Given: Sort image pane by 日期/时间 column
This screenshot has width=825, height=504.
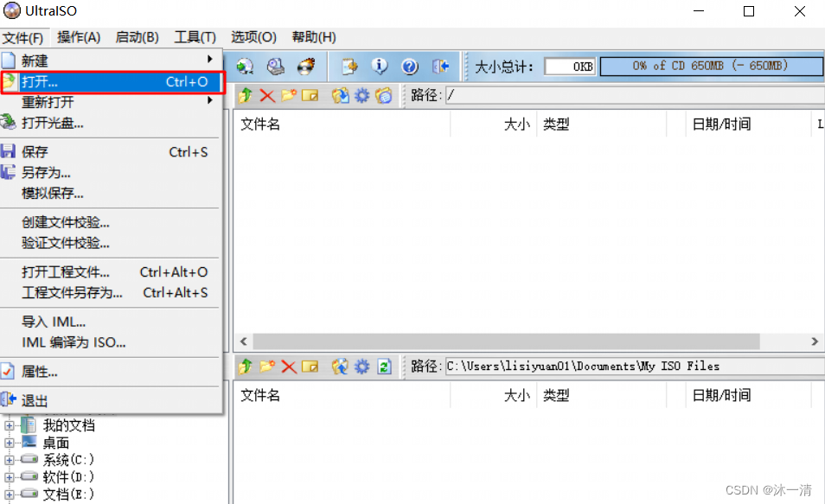Looking at the screenshot, I should [748, 124].
